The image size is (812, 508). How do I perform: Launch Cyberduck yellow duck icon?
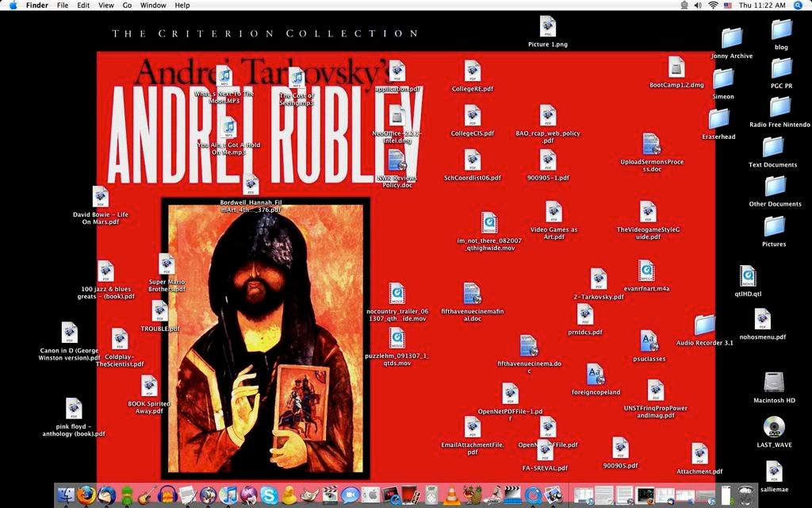(x=289, y=495)
